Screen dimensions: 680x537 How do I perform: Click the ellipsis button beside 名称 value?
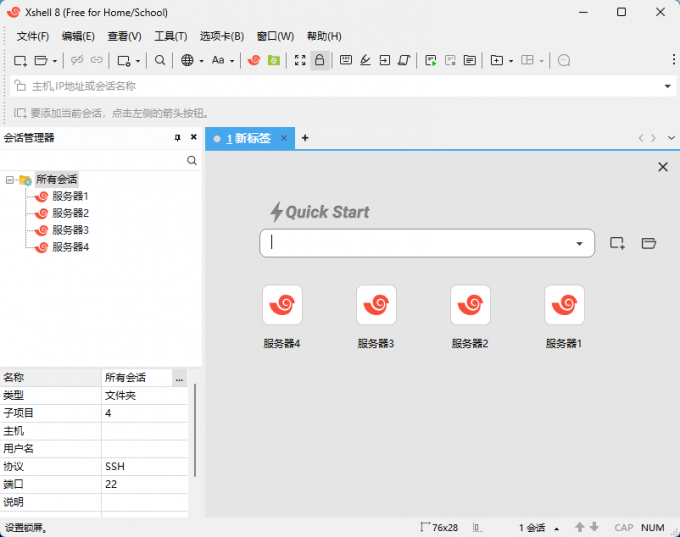[179, 378]
